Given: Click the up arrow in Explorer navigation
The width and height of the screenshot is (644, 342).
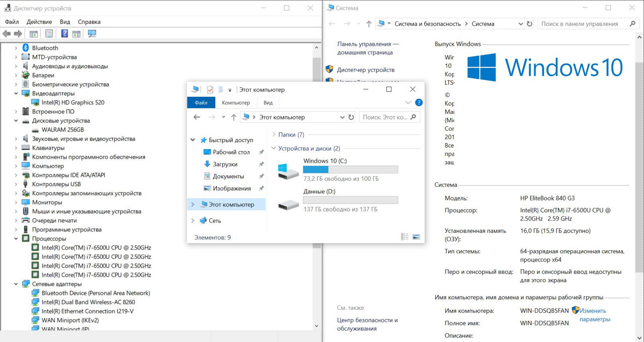Looking at the screenshot, I should (233, 117).
